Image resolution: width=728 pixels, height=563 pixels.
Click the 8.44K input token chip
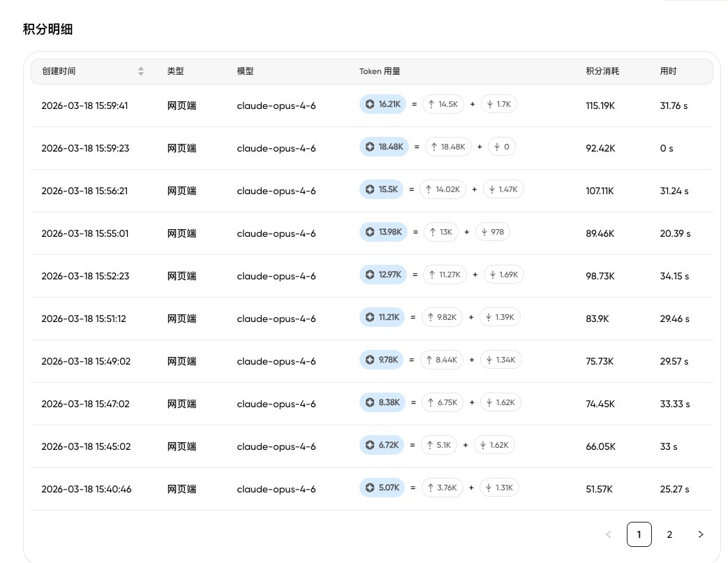pos(442,360)
